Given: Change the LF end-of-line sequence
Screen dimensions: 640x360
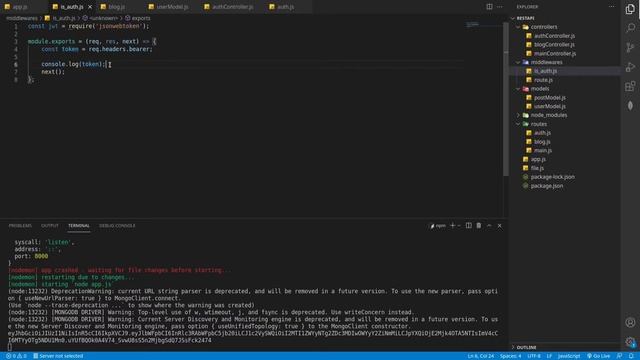Looking at the screenshot, I should 549,356.
